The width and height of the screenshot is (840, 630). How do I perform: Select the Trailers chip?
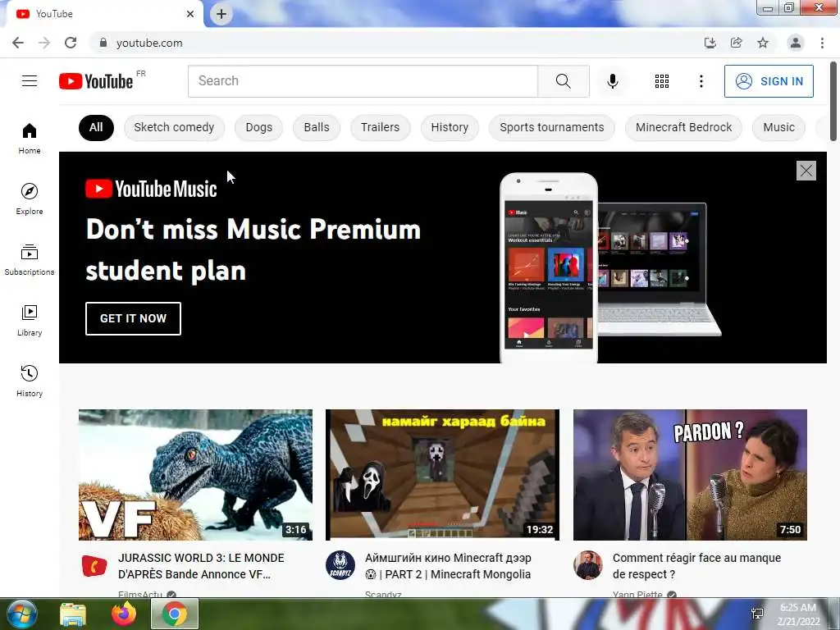pos(381,127)
